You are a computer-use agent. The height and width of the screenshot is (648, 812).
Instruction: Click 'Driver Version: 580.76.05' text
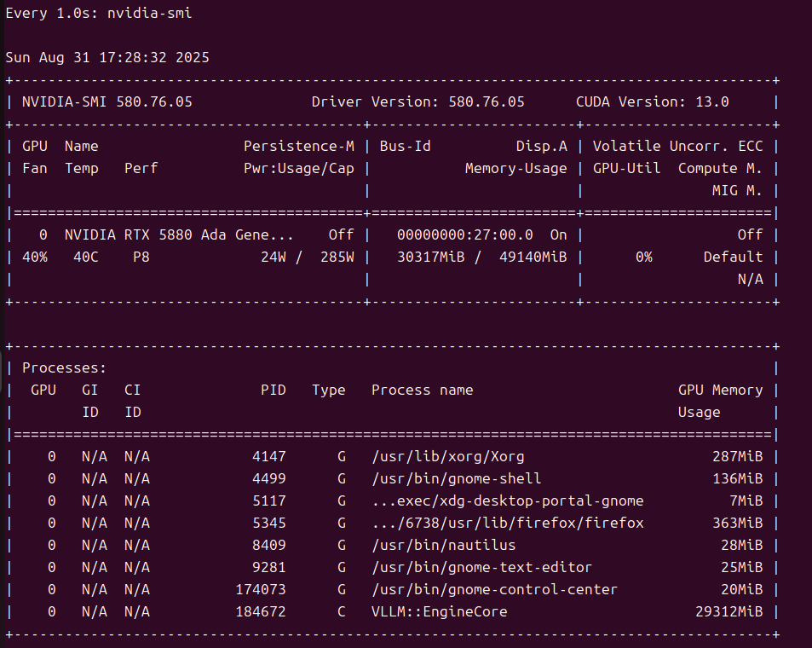click(418, 101)
